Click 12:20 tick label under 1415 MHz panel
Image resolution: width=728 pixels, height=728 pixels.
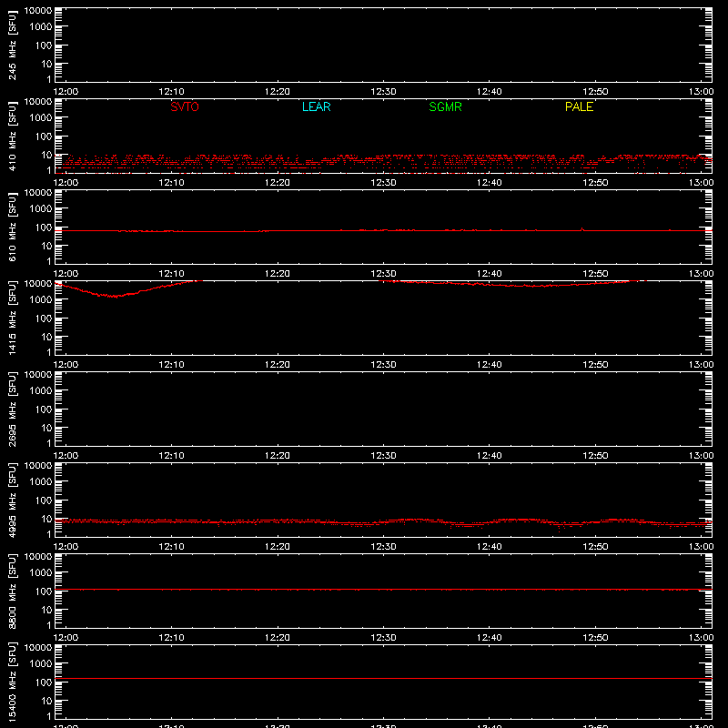278,365
